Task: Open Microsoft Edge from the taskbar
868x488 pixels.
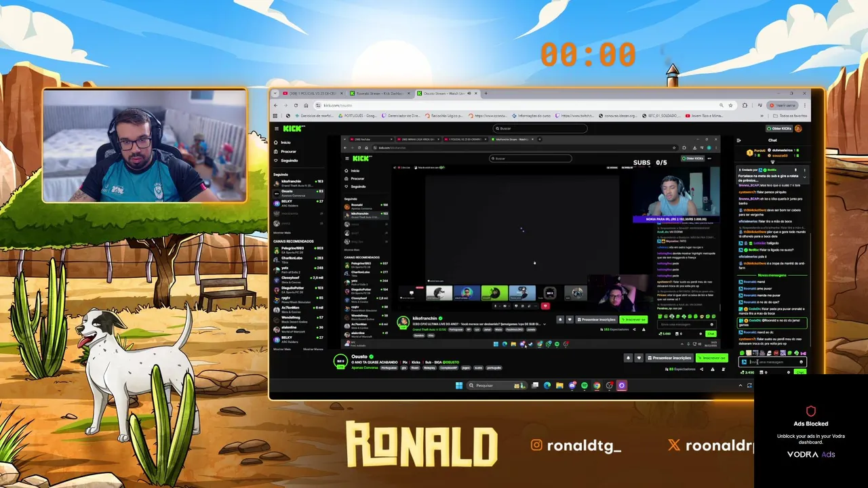Action: [547, 386]
